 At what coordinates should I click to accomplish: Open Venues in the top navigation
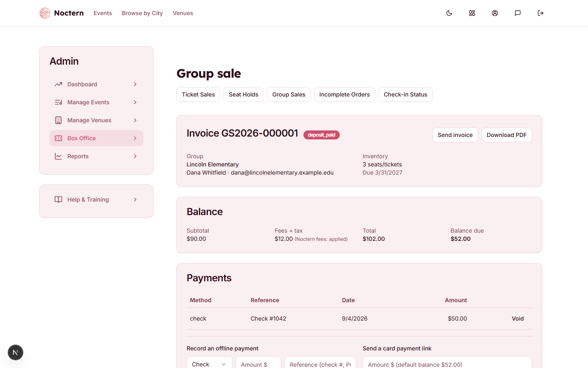(183, 13)
